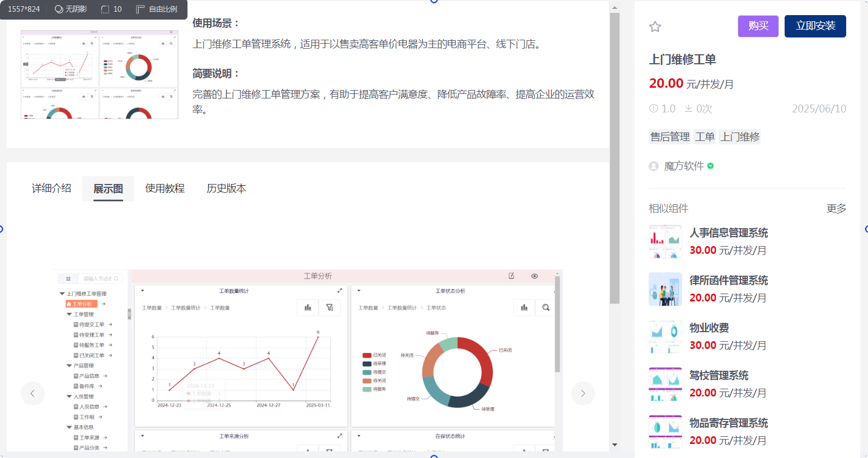
Task: Select 工单分析 in the tree
Action: tap(82, 304)
